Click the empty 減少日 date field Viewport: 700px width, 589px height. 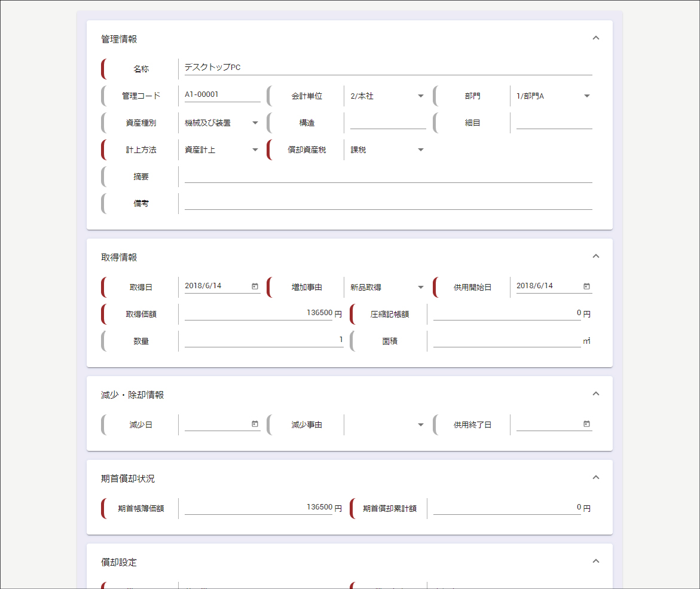[216, 423]
